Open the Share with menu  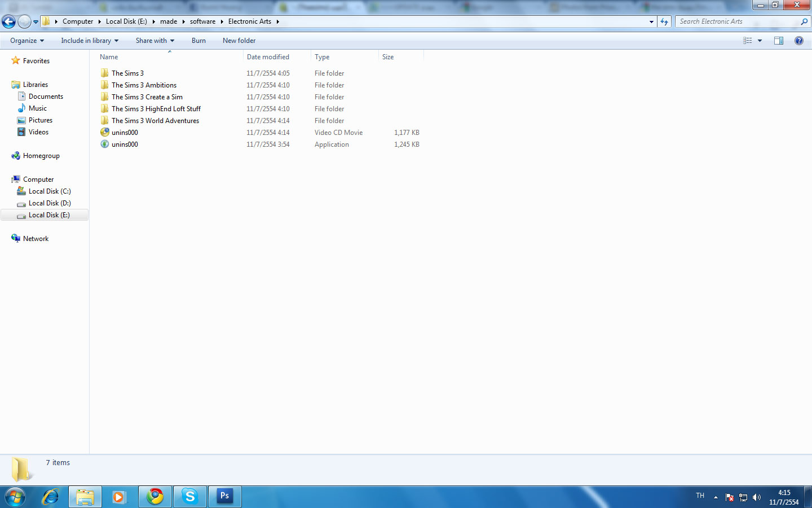coord(155,41)
